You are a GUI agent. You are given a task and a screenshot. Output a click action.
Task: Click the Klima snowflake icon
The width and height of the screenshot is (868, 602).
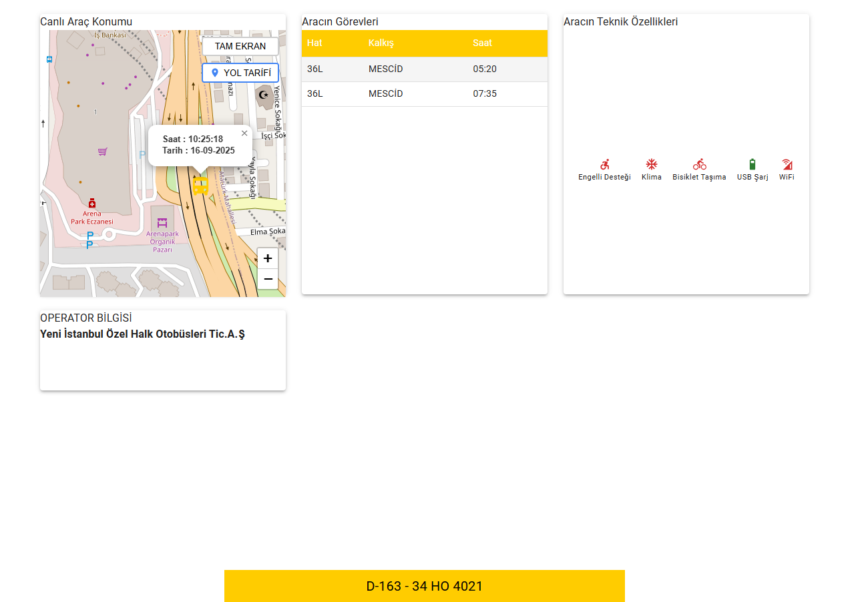(651, 164)
